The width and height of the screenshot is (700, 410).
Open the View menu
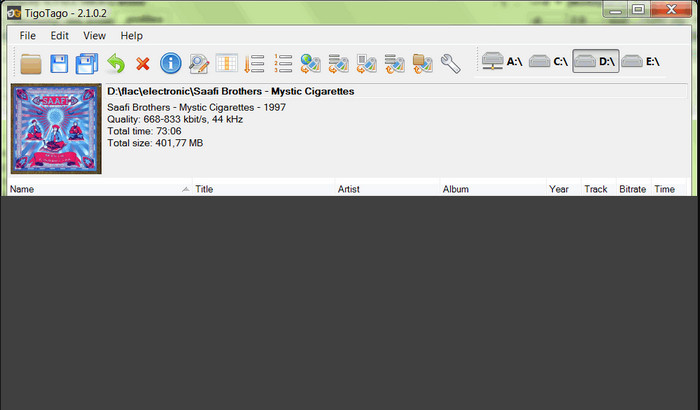click(94, 36)
